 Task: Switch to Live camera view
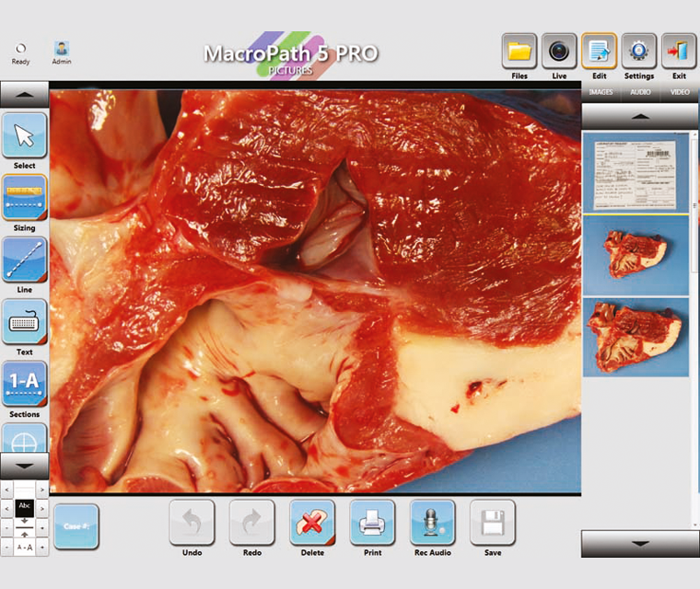pos(559,52)
